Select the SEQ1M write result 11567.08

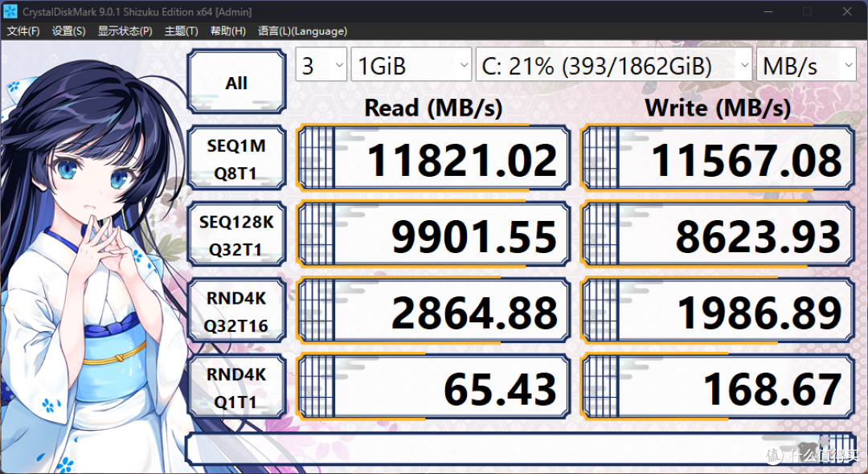tap(718, 158)
